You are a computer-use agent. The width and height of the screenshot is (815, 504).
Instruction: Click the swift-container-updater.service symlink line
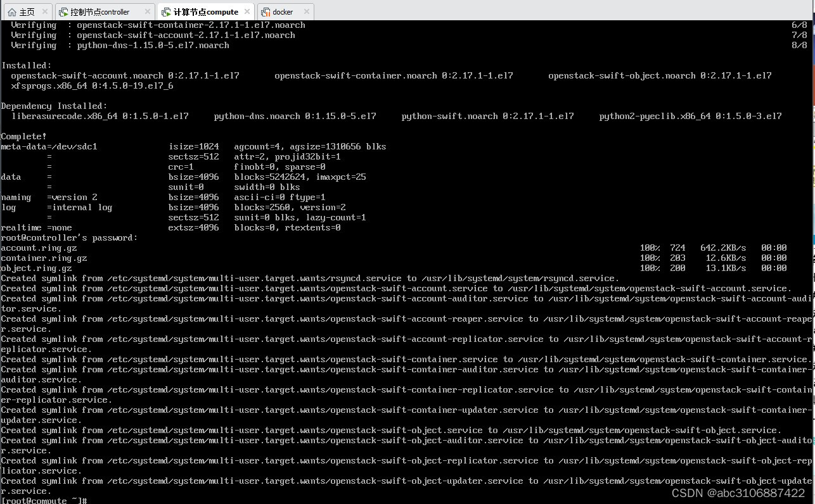pos(407,415)
